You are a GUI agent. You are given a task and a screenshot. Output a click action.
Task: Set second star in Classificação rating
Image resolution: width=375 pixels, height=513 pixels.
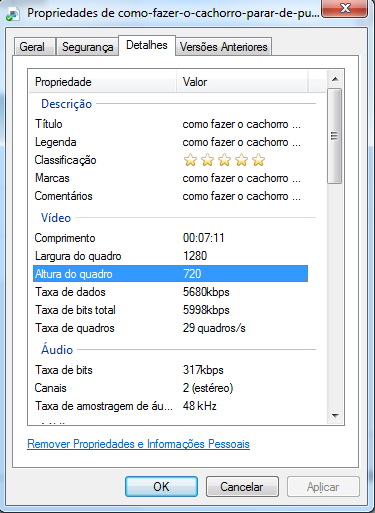tap(207, 160)
